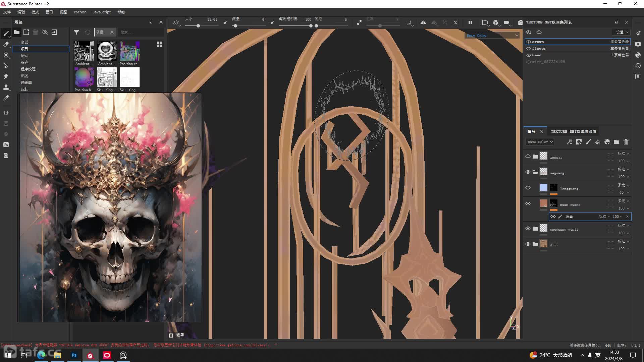This screenshot has width=644, height=362.
Task: Open the History panel icon
Action: tap(638, 66)
